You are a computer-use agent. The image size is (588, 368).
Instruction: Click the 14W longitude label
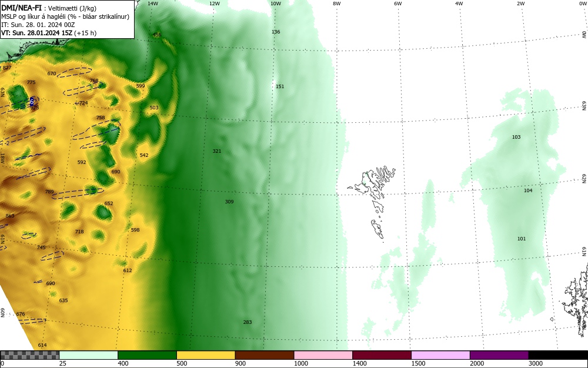153,4
